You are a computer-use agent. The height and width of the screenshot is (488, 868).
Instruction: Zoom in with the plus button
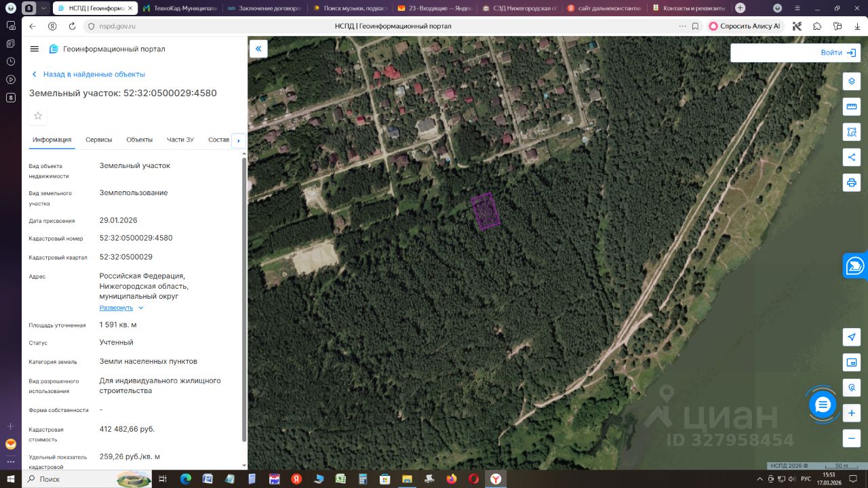click(x=852, y=413)
